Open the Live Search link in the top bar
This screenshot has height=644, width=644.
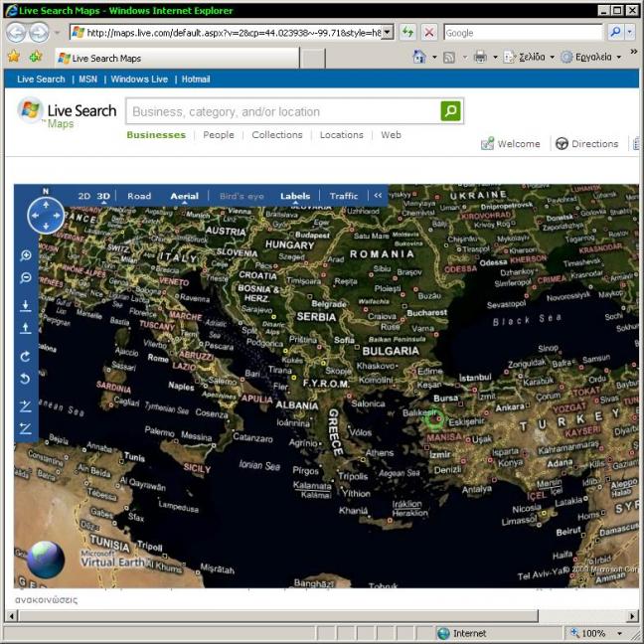coord(41,80)
